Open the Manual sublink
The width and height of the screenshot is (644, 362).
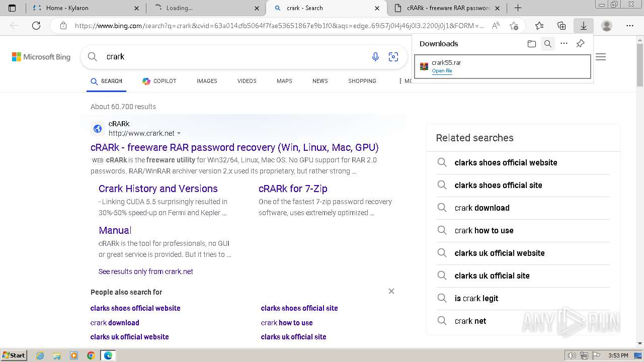click(115, 230)
